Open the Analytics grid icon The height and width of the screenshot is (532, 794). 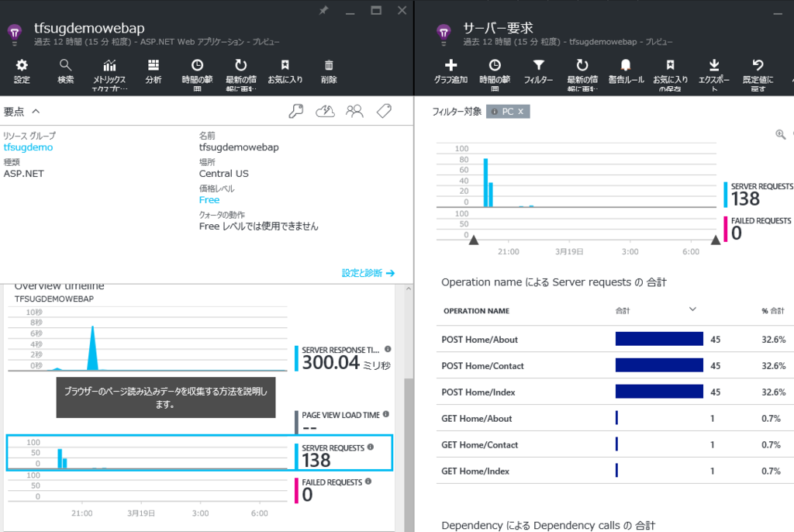(154, 71)
